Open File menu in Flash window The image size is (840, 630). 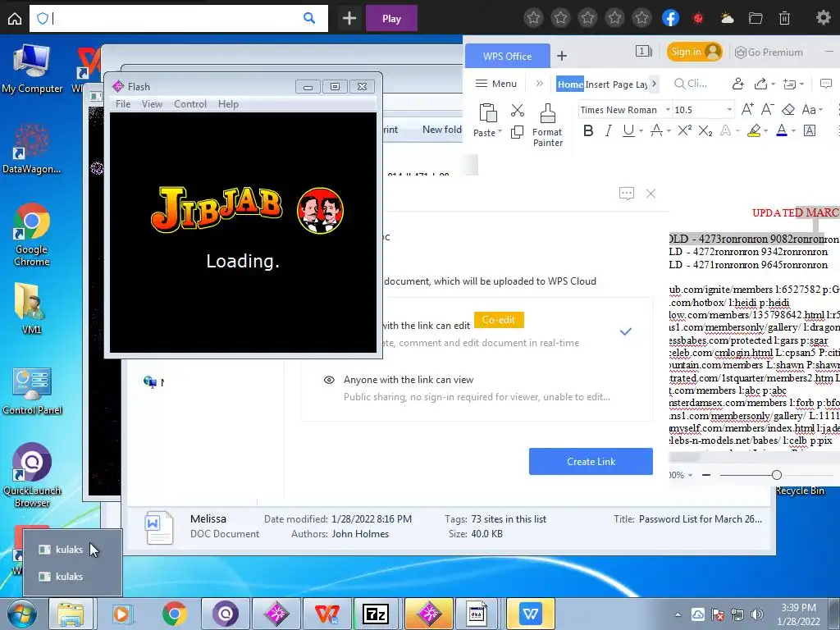click(123, 104)
